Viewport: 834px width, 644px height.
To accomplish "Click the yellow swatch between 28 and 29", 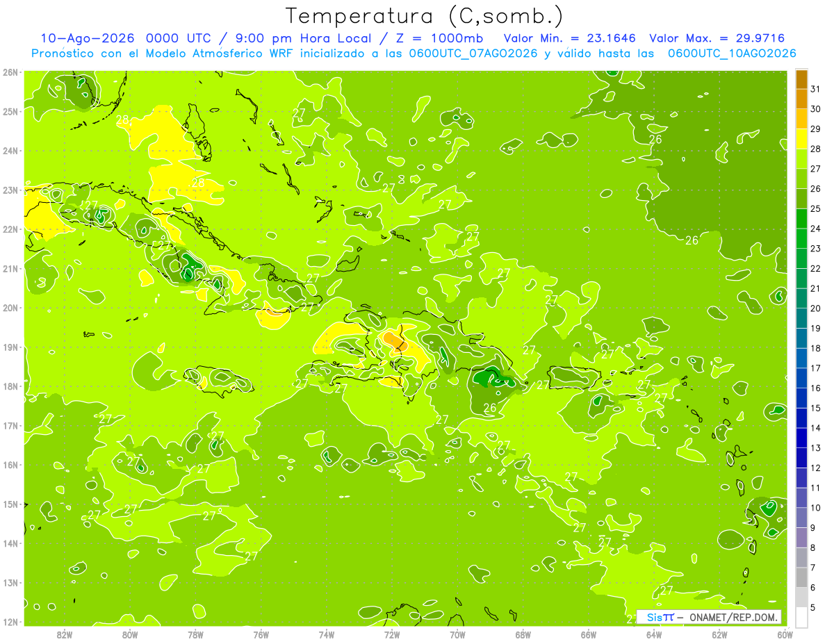I will [801, 140].
